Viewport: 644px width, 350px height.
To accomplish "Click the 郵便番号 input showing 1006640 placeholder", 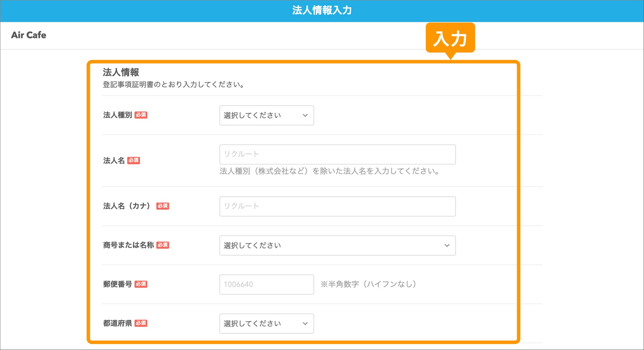I will [266, 284].
